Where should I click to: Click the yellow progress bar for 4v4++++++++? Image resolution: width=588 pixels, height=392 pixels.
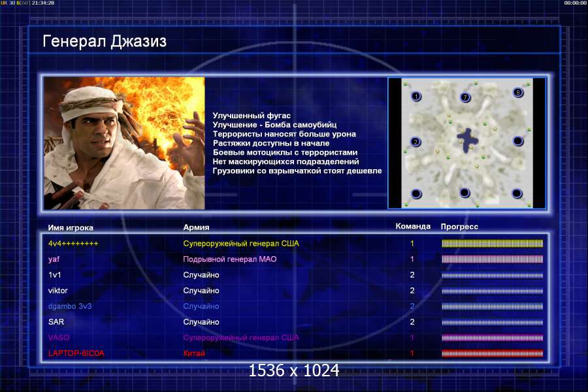[x=493, y=244]
